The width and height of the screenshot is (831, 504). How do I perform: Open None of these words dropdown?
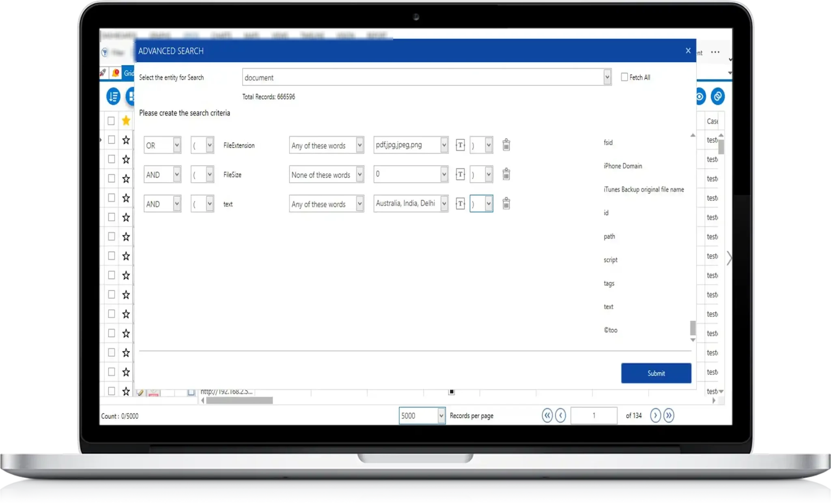pos(360,174)
